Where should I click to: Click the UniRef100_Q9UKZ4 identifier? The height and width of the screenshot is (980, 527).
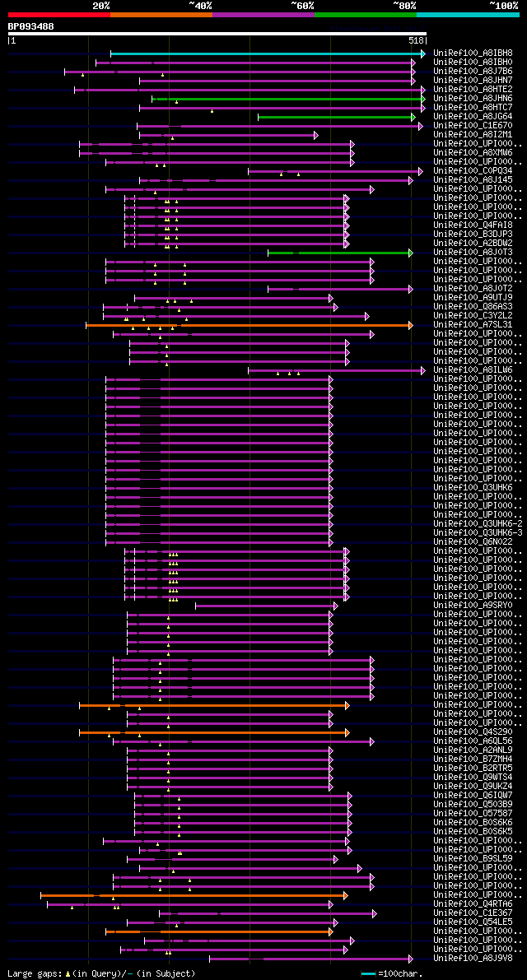[473, 787]
